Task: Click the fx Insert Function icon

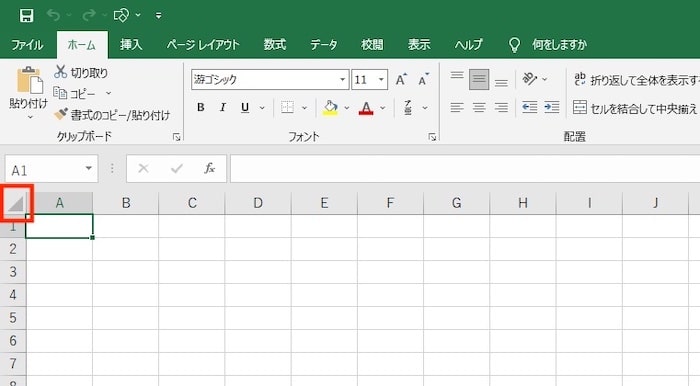Action: coord(210,169)
